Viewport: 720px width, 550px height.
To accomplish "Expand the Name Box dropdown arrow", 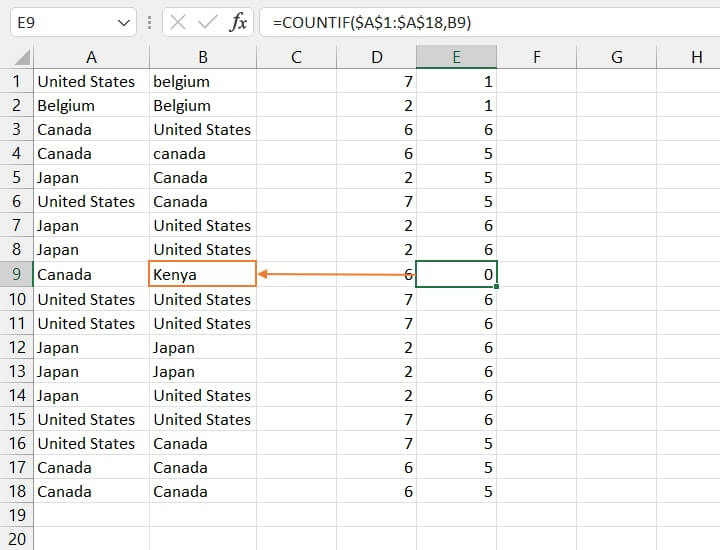I will pyautogui.click(x=124, y=22).
